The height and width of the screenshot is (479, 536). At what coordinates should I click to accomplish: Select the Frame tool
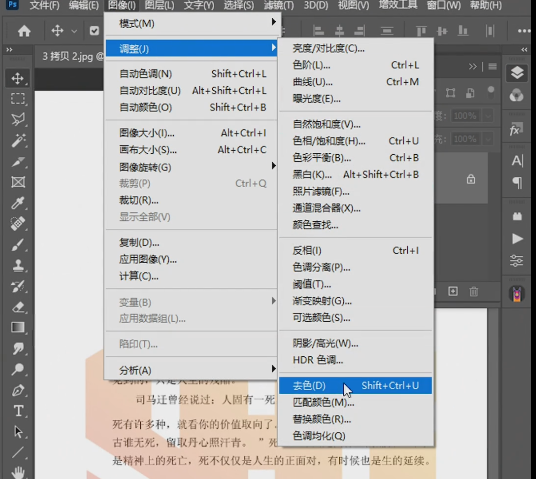pos(18,182)
